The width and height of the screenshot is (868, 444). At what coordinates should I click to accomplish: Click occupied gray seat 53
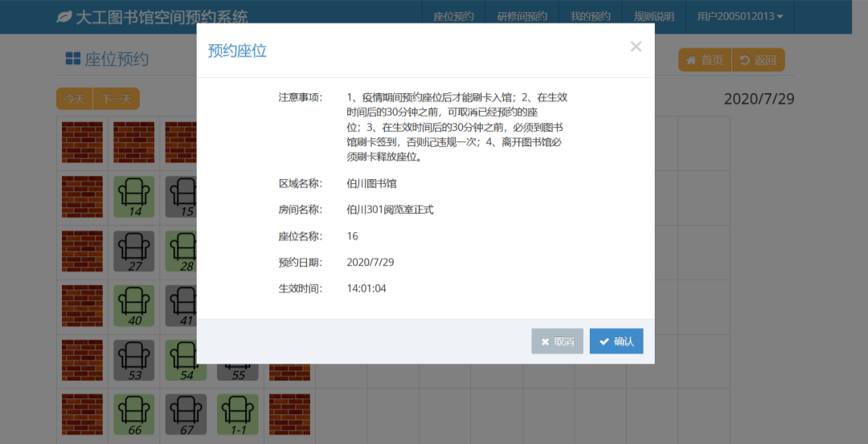pyautogui.click(x=134, y=360)
